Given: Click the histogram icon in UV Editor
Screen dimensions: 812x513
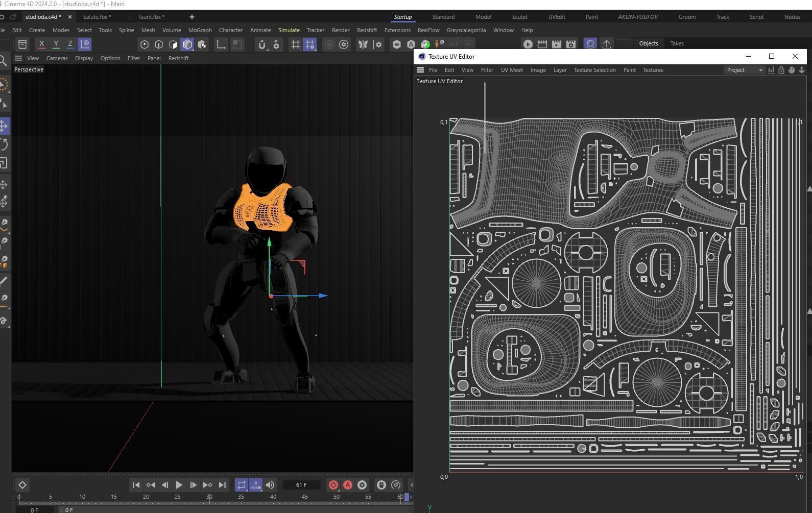Looking at the screenshot, I should click(771, 70).
